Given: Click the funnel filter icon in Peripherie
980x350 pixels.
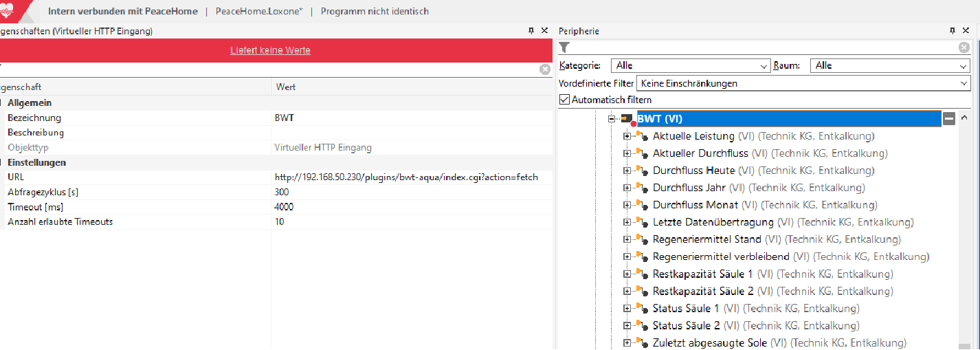Looking at the screenshot, I should pos(564,47).
